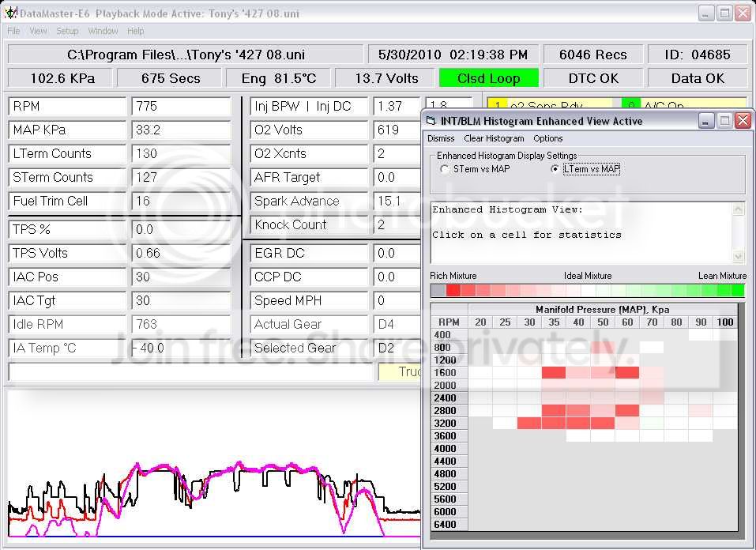
Task: Close the INT/BLM Histogram window
Action: tap(743, 121)
